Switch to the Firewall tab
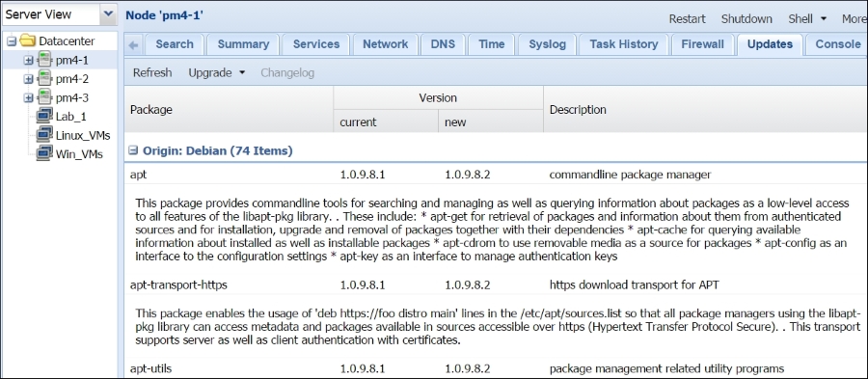This screenshot has height=379, width=868. click(x=702, y=44)
